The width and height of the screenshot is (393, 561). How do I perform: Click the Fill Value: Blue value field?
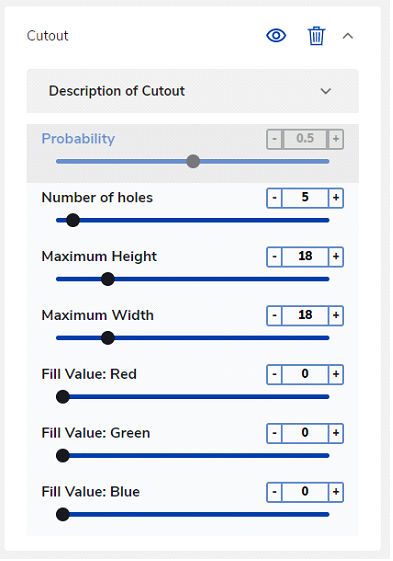tap(305, 492)
